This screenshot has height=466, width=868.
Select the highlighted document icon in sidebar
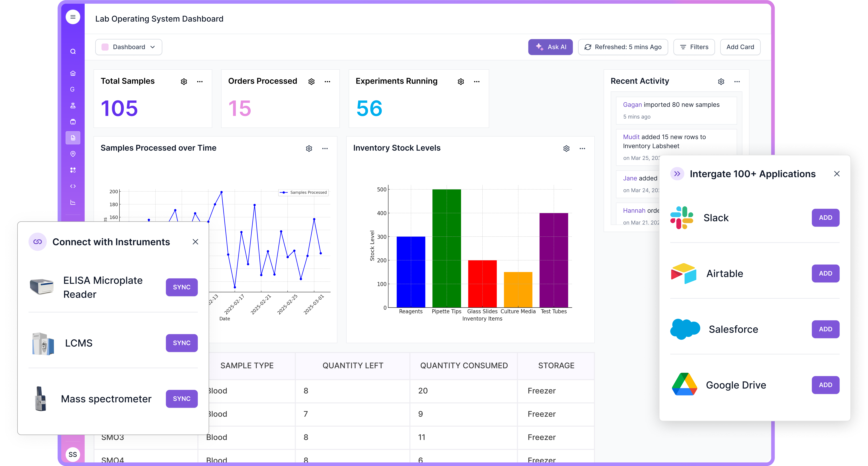coord(73,138)
